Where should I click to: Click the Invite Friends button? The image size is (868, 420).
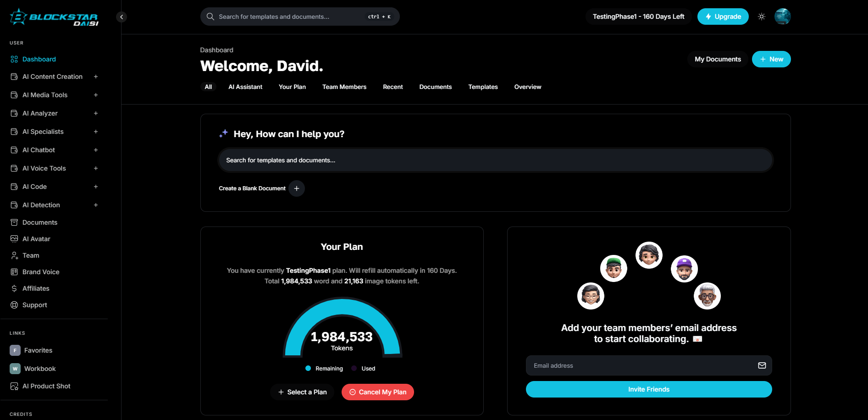(648, 389)
